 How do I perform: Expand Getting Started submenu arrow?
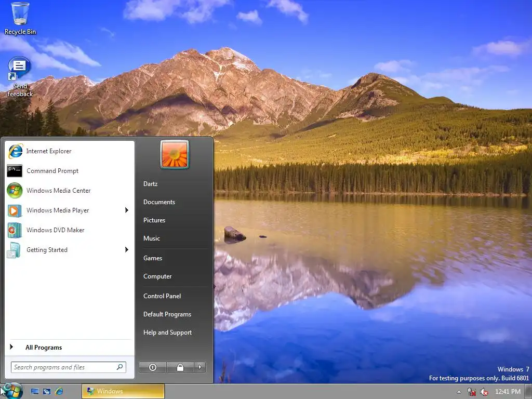(x=127, y=250)
